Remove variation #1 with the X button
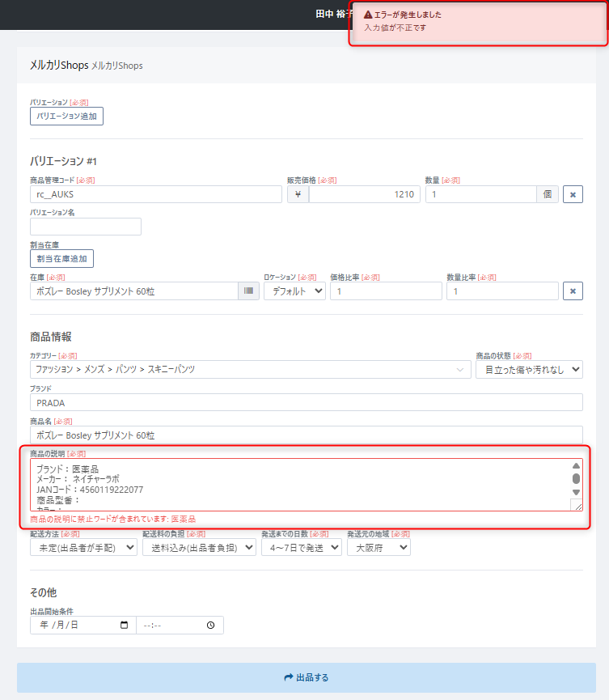 [573, 194]
